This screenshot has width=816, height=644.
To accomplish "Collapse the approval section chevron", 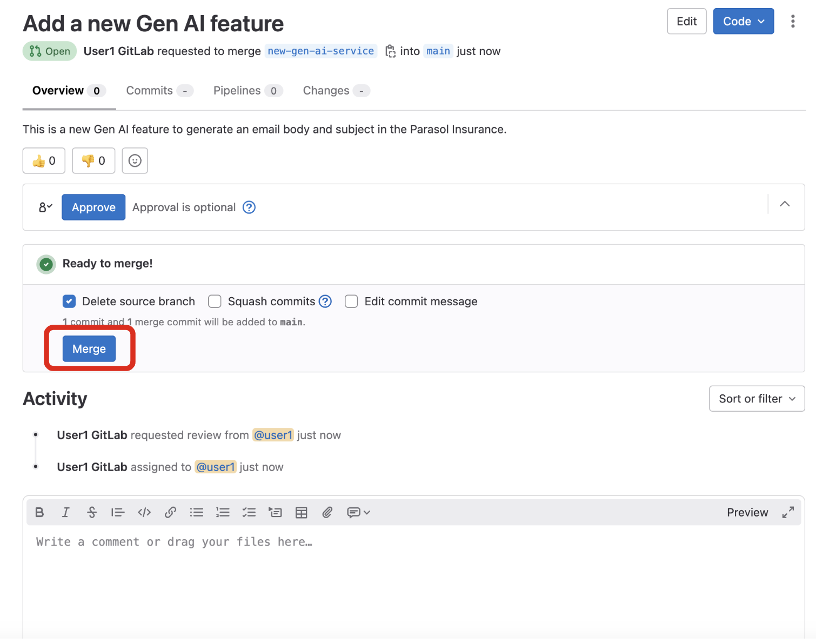I will pos(785,204).
